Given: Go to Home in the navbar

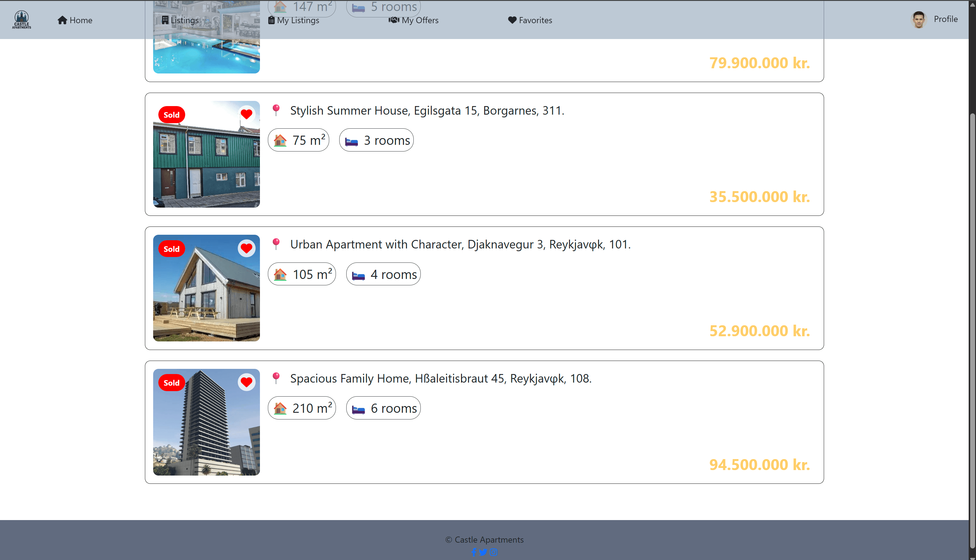Looking at the screenshot, I should (x=75, y=20).
